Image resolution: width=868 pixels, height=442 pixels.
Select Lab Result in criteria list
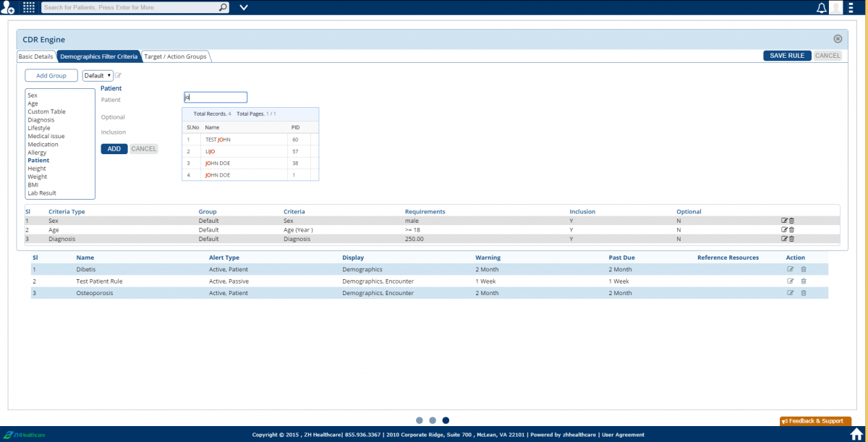42,193
